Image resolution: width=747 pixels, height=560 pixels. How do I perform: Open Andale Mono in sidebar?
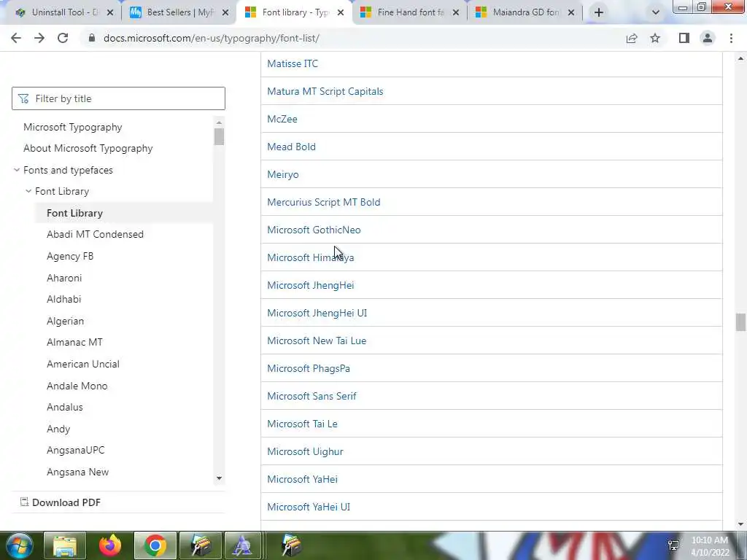point(77,386)
